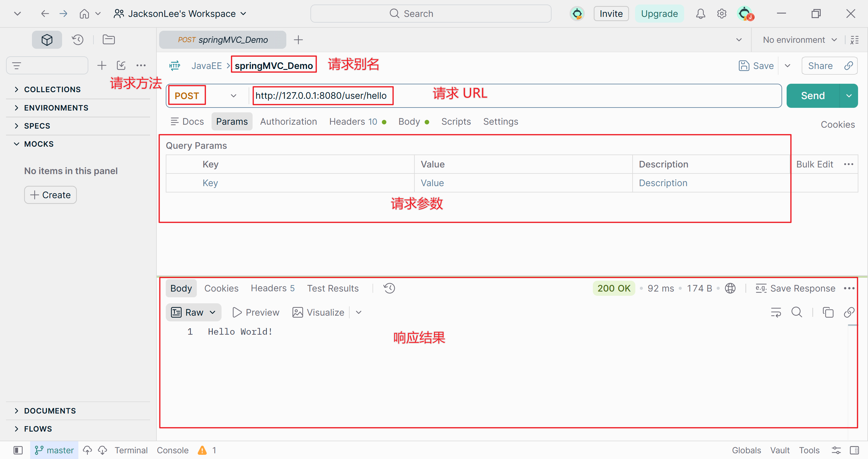868x459 pixels.
Task: Expand the ENVIRONMENTS section
Action: pyautogui.click(x=56, y=108)
